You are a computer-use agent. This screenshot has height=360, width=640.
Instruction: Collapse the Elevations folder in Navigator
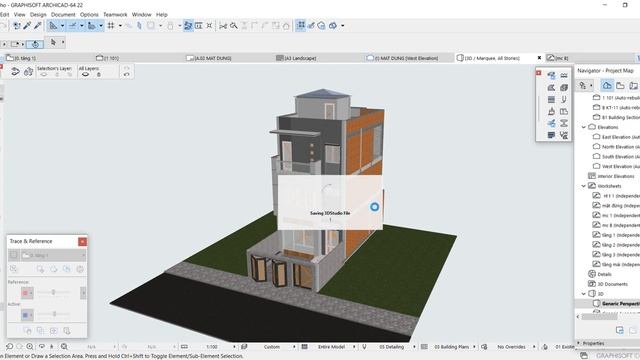pyautogui.click(x=584, y=127)
